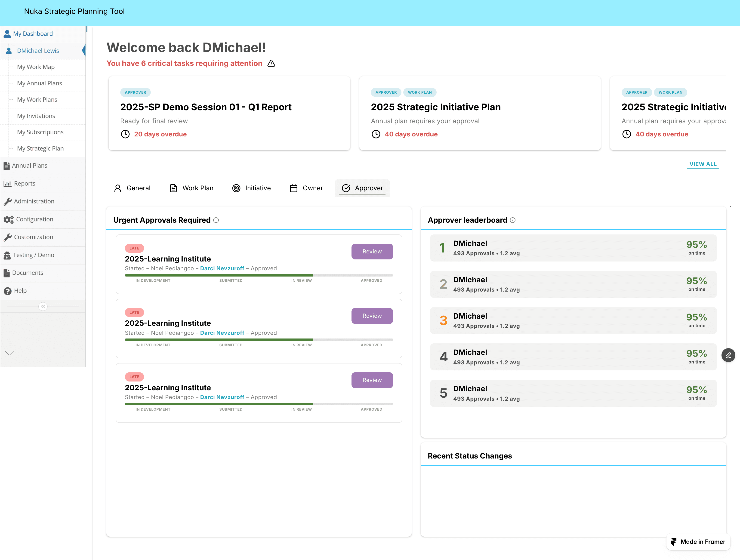Click the info icon next to Urgent Approvals Required
This screenshot has height=560, width=740.
pos(216,220)
